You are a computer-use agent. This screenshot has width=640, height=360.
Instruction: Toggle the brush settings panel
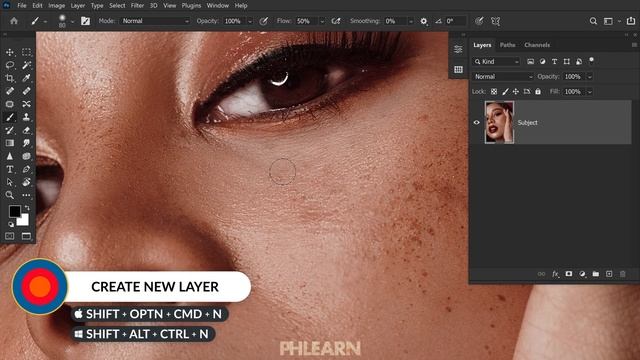click(85, 21)
